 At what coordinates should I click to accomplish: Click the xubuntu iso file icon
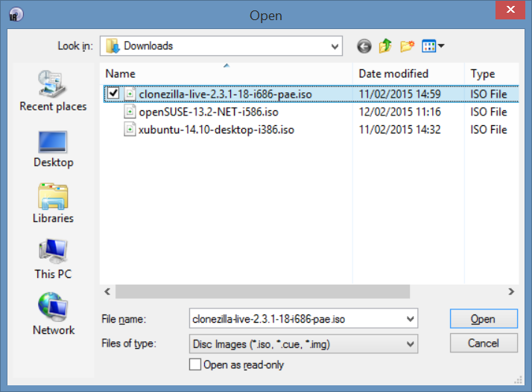130,130
